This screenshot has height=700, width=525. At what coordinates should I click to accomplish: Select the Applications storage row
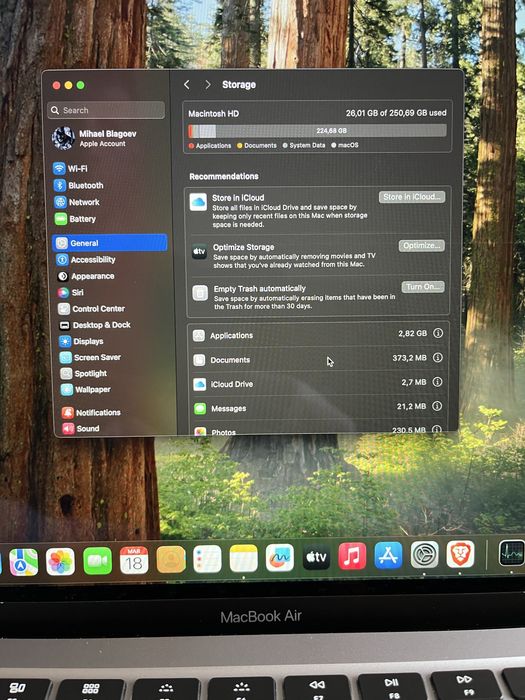tap(318, 334)
